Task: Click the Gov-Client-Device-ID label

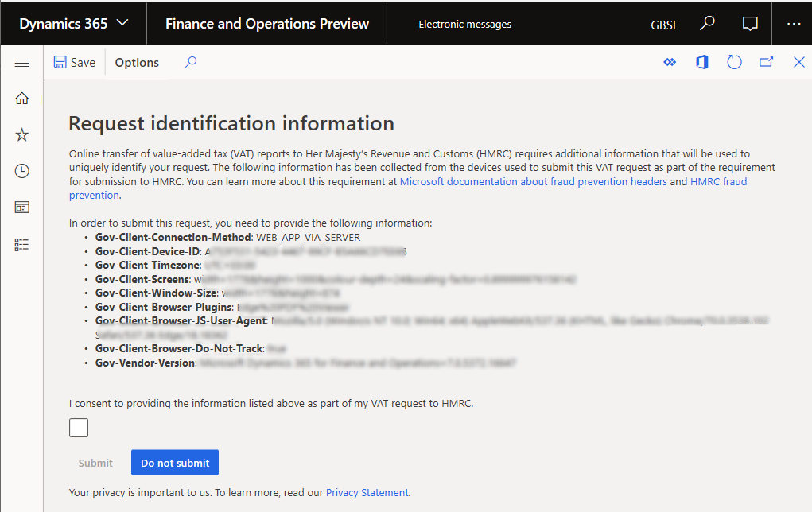Action: (147, 251)
